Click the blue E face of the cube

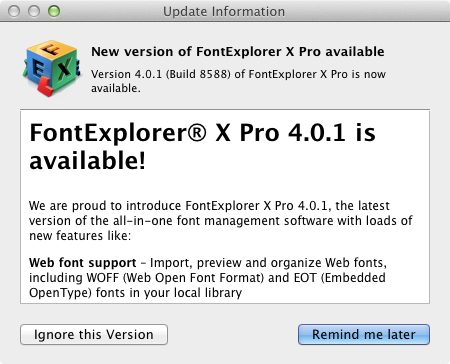click(38, 68)
